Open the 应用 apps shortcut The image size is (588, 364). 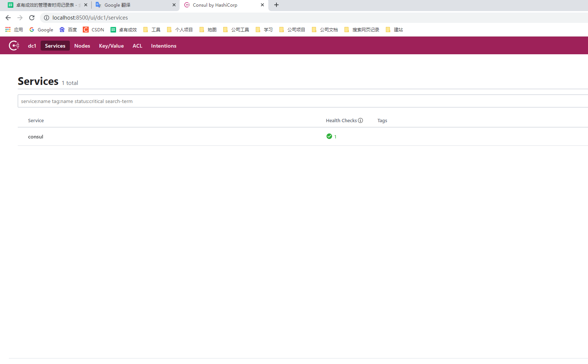tap(14, 30)
